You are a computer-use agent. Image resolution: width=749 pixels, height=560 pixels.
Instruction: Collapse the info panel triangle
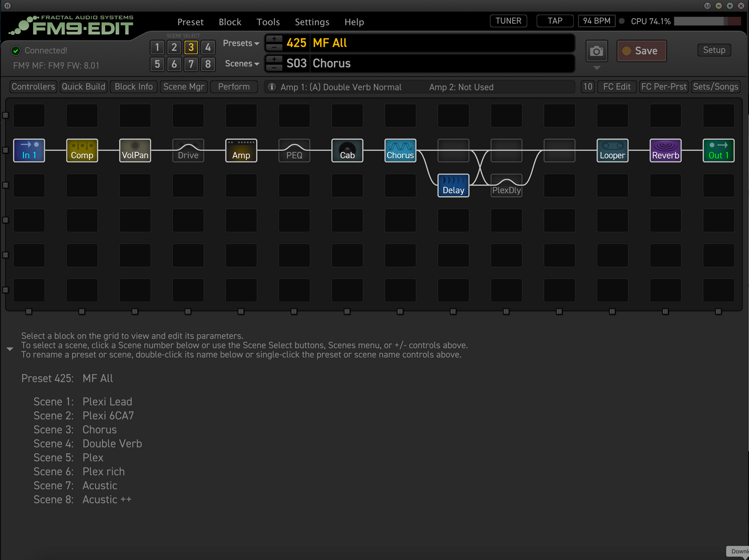[x=10, y=349]
